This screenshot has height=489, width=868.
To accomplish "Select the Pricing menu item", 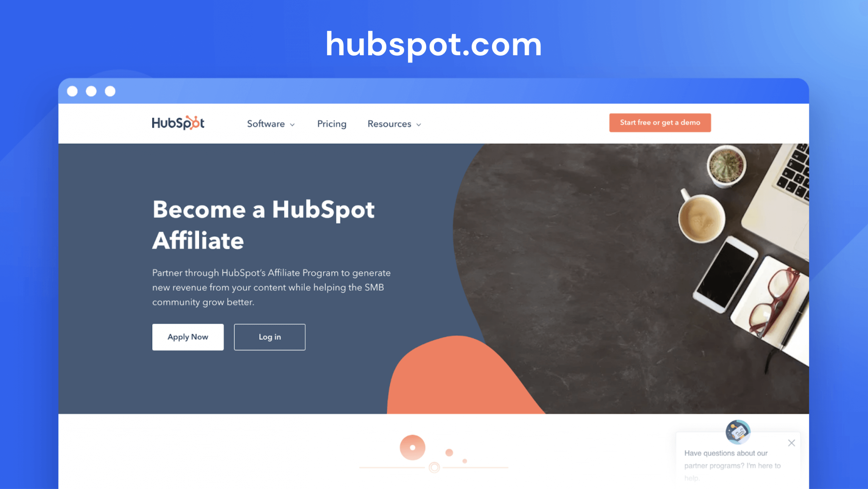I will pyautogui.click(x=332, y=124).
